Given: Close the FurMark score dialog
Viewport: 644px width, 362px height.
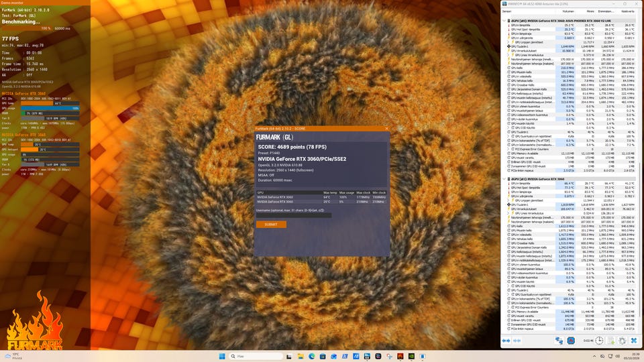Looking at the screenshot, I should click(x=386, y=129).
